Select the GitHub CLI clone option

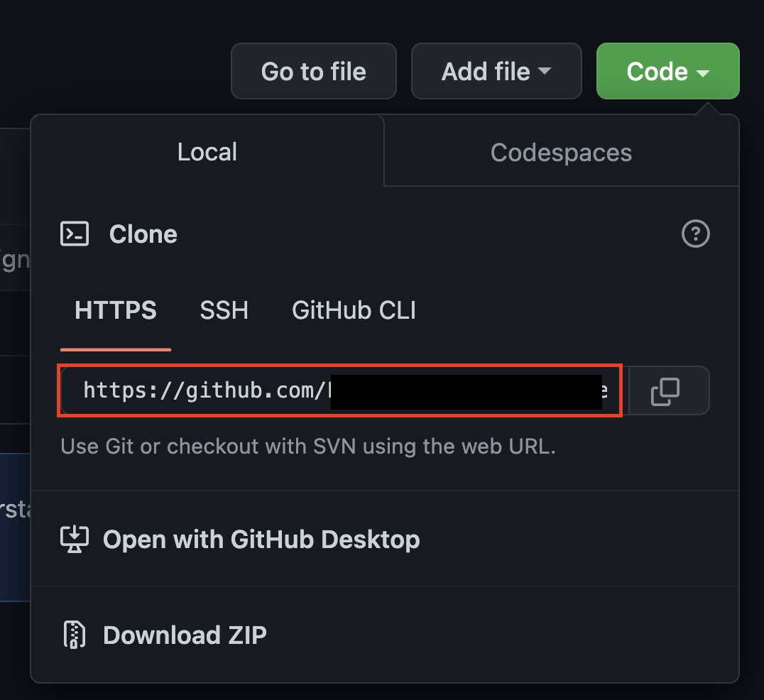click(x=354, y=310)
